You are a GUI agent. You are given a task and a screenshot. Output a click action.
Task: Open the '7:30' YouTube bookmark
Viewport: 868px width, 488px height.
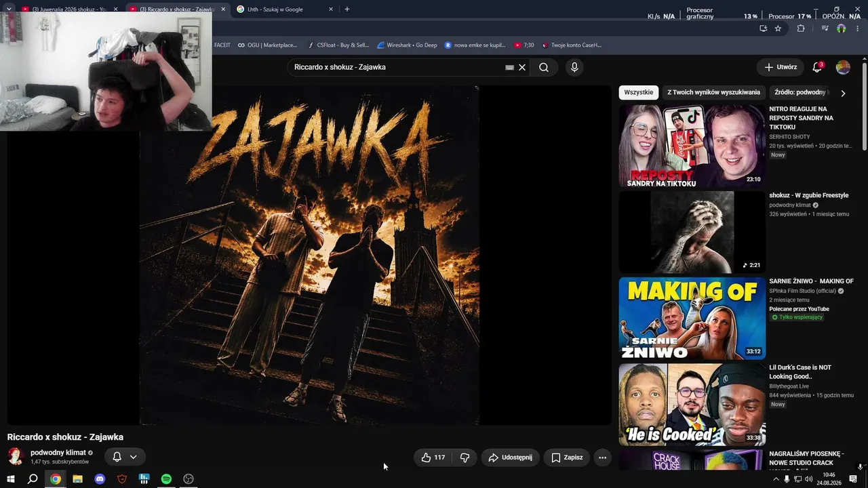[524, 45]
